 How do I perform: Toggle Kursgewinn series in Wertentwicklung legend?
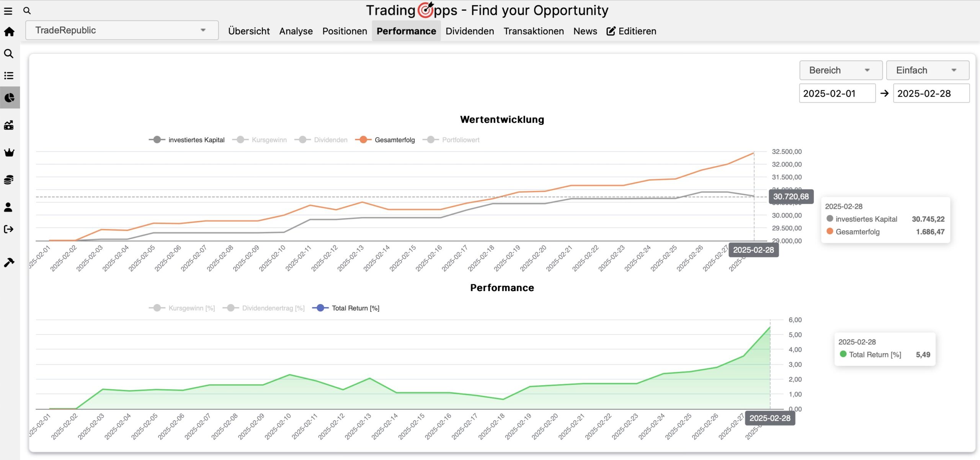(260, 140)
